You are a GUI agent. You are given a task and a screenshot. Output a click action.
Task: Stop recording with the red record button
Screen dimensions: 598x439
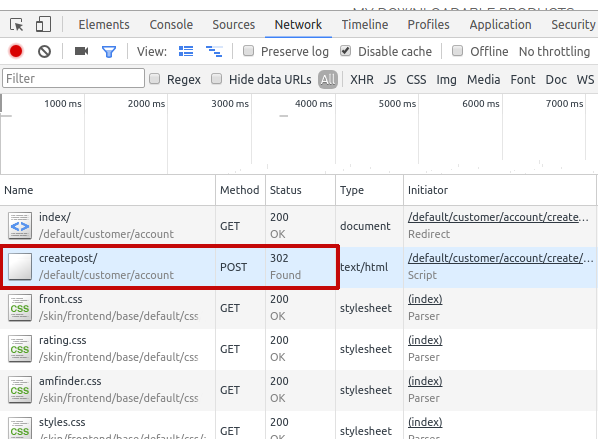coord(16,51)
